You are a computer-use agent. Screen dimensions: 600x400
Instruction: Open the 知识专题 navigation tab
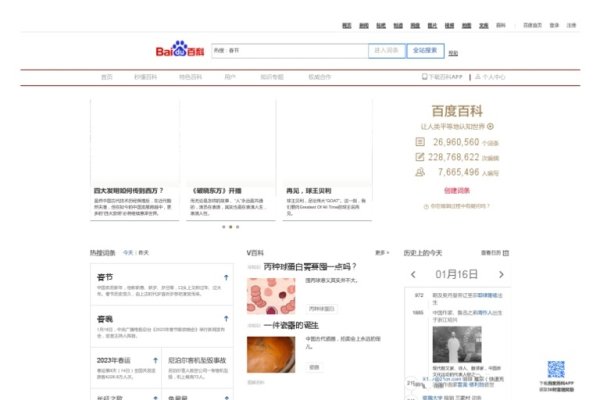pos(272,77)
